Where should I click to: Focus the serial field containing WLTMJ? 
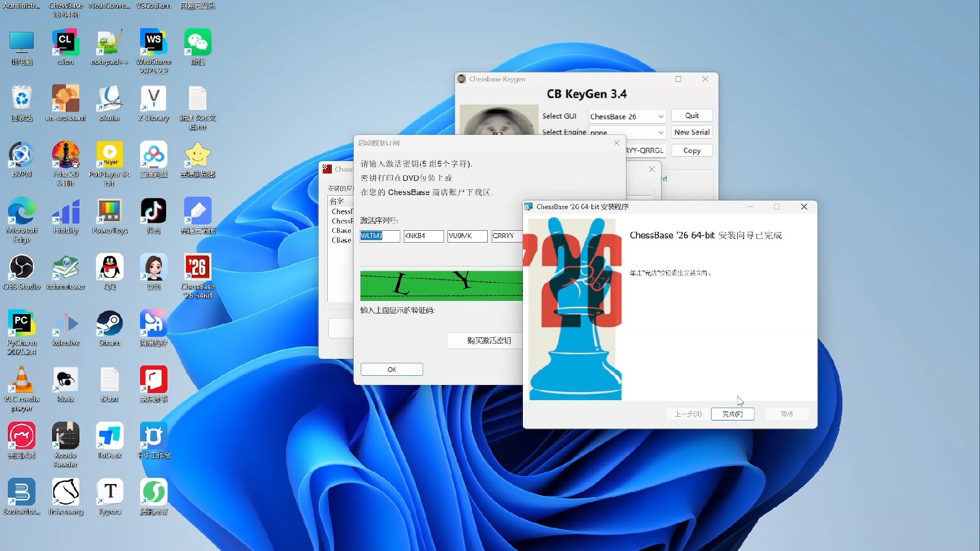[x=380, y=236]
